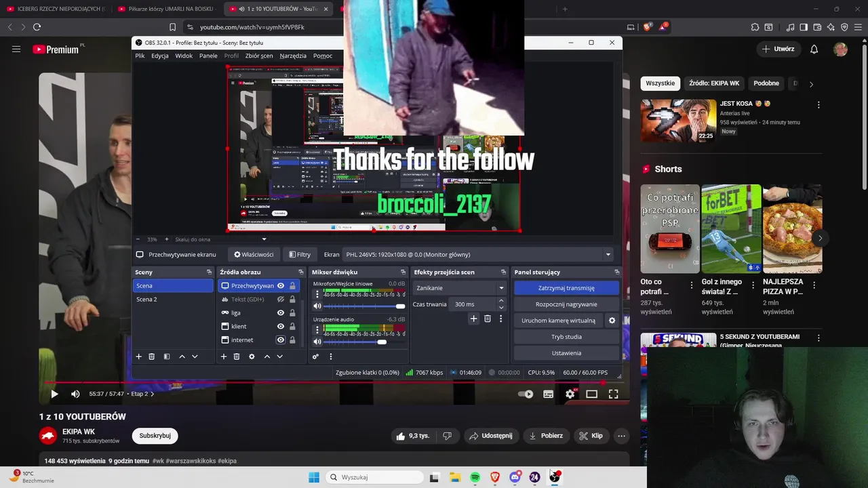Enter fullscreen in YouTube player

click(613, 394)
